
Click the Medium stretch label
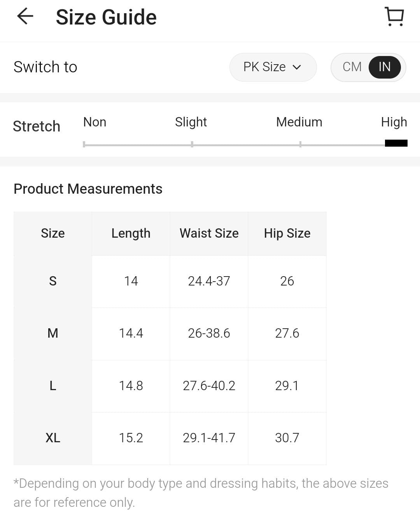pyautogui.click(x=299, y=122)
